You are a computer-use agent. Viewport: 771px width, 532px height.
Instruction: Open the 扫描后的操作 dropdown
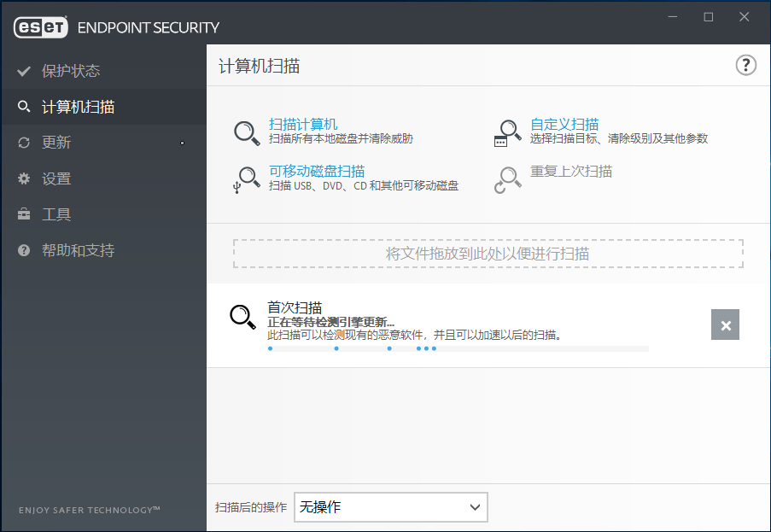pos(390,507)
